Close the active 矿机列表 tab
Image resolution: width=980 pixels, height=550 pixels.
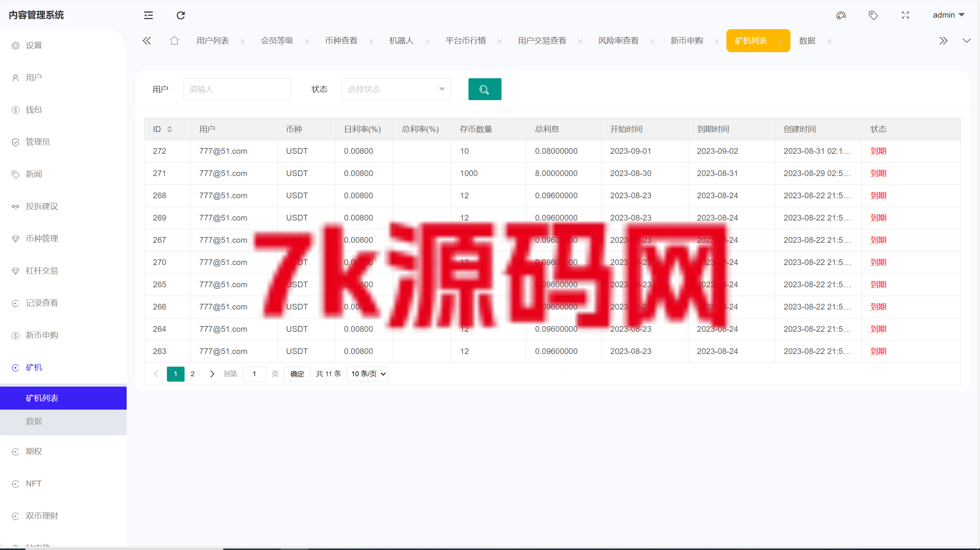781,41
